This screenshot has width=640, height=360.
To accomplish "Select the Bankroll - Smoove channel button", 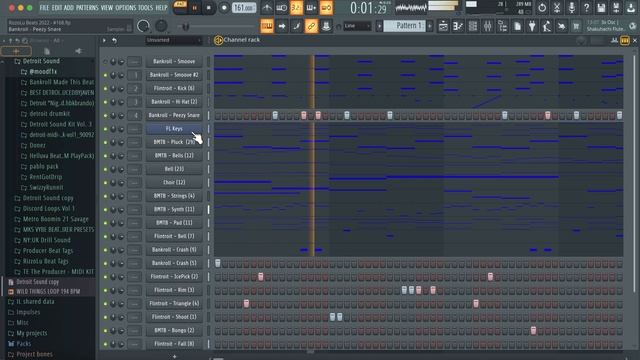I will 174,62.
